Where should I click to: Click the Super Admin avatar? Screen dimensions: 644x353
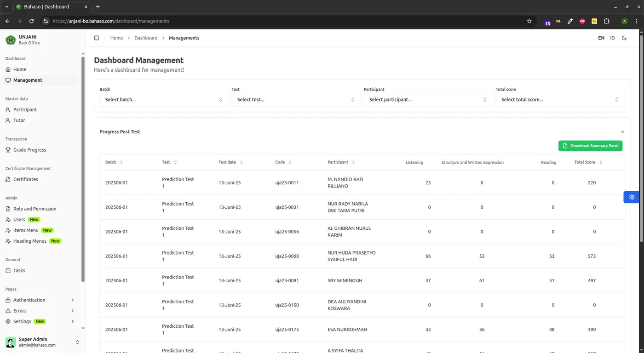pyautogui.click(x=11, y=342)
